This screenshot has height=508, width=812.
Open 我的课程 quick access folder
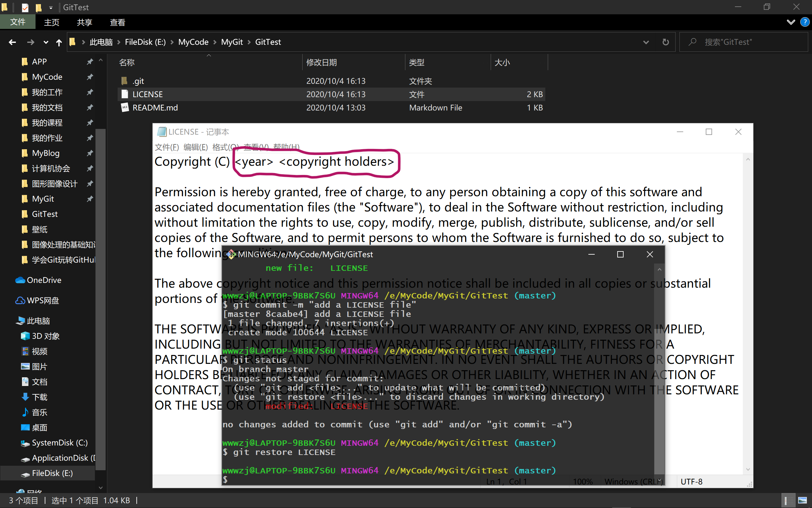[x=47, y=123]
